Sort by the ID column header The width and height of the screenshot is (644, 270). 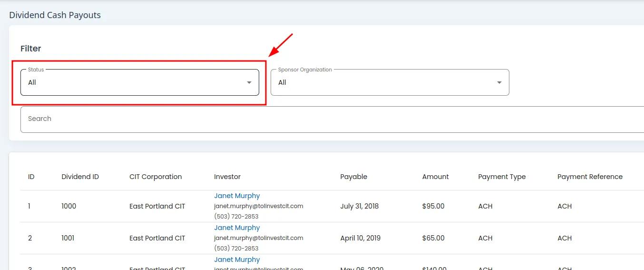tap(31, 177)
